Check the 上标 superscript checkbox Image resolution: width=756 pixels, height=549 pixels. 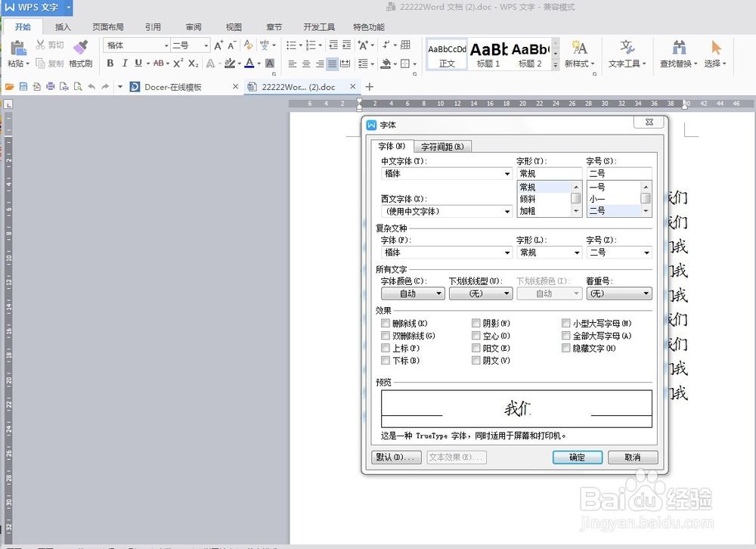(385, 348)
